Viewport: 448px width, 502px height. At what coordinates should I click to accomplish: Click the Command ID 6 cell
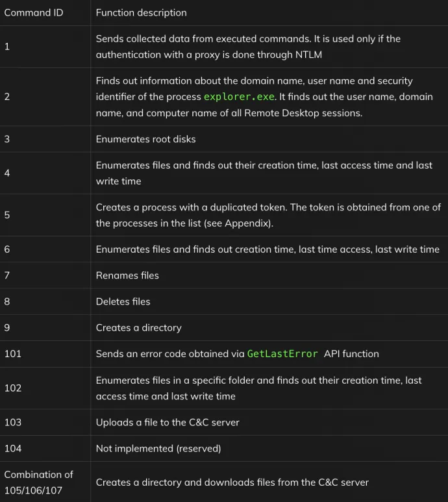pyautogui.click(x=7, y=249)
